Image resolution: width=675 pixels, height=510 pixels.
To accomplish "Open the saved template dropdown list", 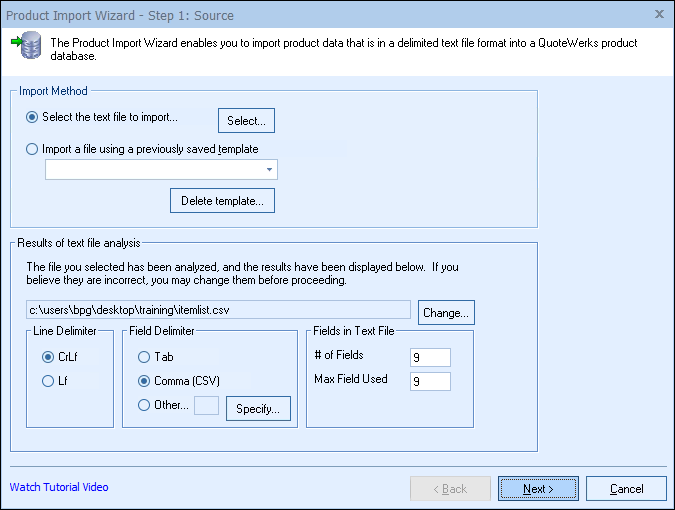I will [x=269, y=171].
